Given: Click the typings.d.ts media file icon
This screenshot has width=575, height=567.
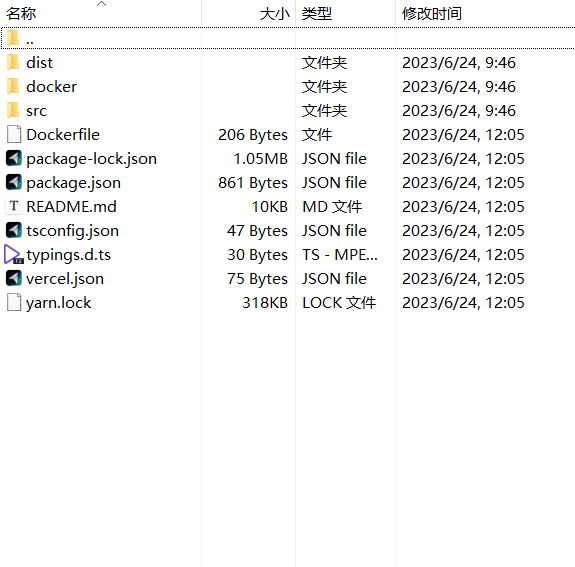Looking at the screenshot, I should pyautogui.click(x=13, y=255).
